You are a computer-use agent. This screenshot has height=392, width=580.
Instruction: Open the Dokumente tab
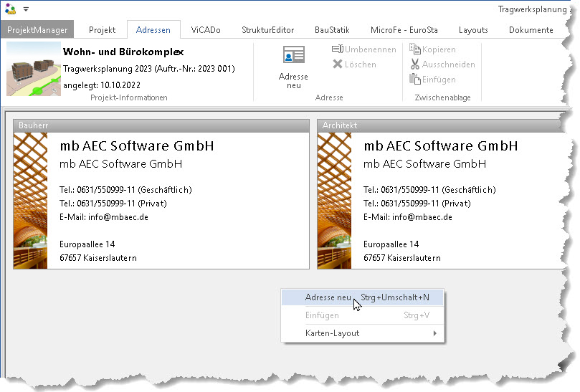click(531, 30)
